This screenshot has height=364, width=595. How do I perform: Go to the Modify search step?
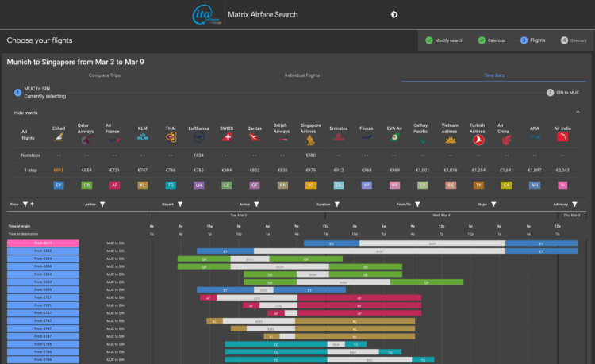[444, 40]
